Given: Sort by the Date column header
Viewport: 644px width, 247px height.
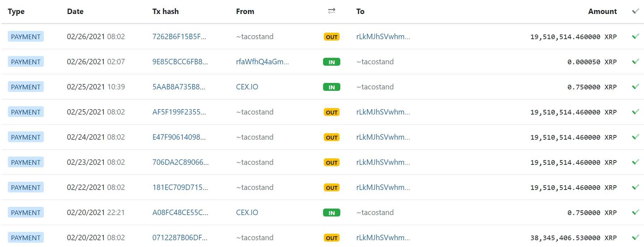Looking at the screenshot, I should click(x=75, y=11).
